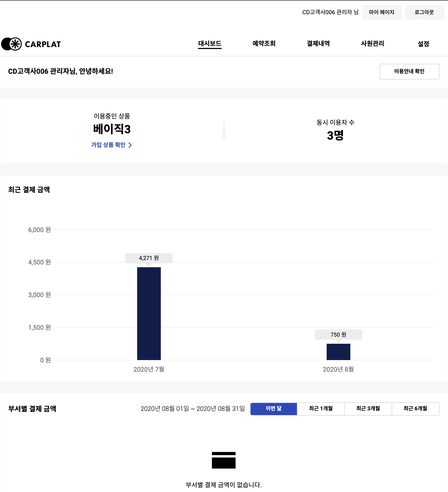Screen dimensions: 448x492
Task: Click the 이용중인 상품 label
Action: coord(112,116)
